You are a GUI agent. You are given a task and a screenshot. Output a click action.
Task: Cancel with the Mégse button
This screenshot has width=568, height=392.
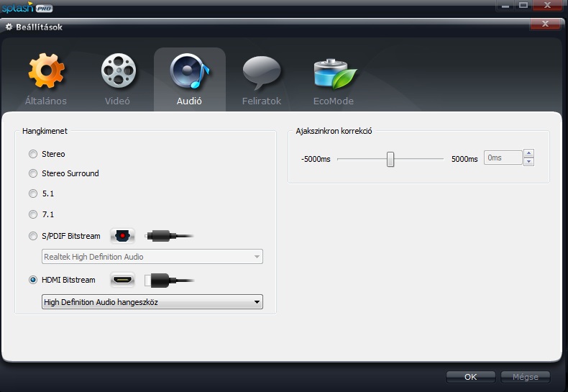(x=526, y=377)
